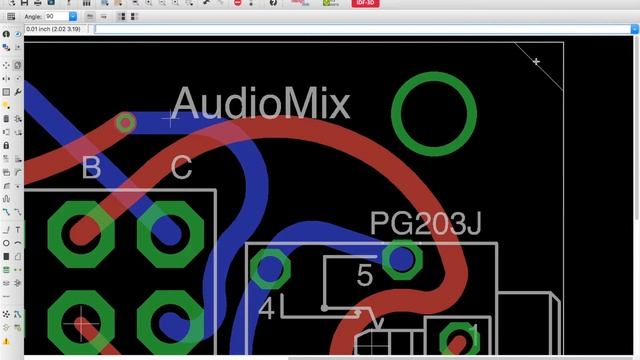The height and width of the screenshot is (360, 640).
Task: Select the Text tool
Action: pos(18,230)
